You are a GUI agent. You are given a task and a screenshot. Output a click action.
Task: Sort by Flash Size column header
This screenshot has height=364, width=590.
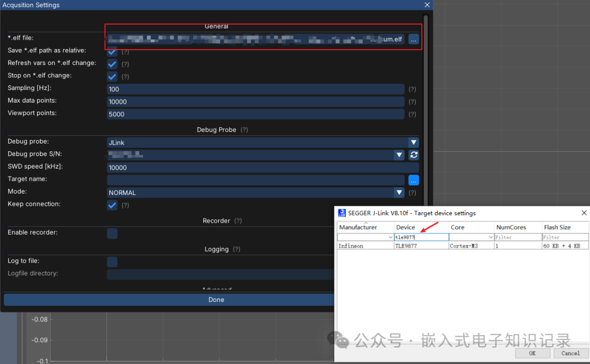point(565,227)
